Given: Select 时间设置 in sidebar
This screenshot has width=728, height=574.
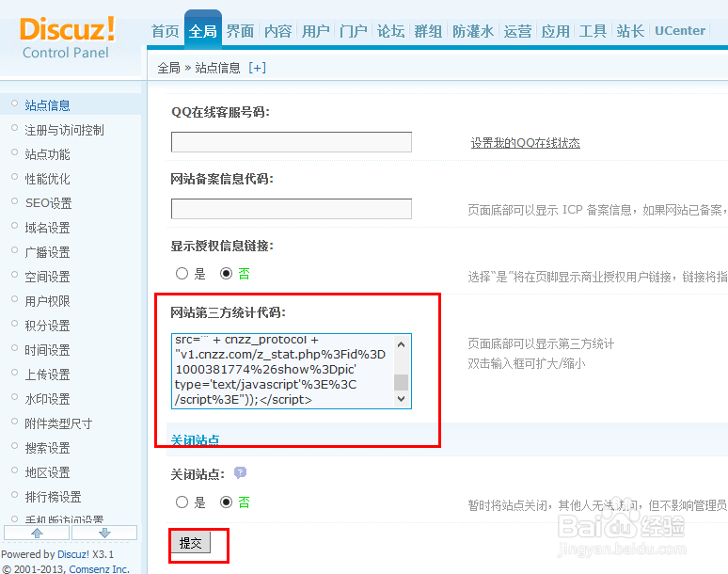Looking at the screenshot, I should point(47,350).
